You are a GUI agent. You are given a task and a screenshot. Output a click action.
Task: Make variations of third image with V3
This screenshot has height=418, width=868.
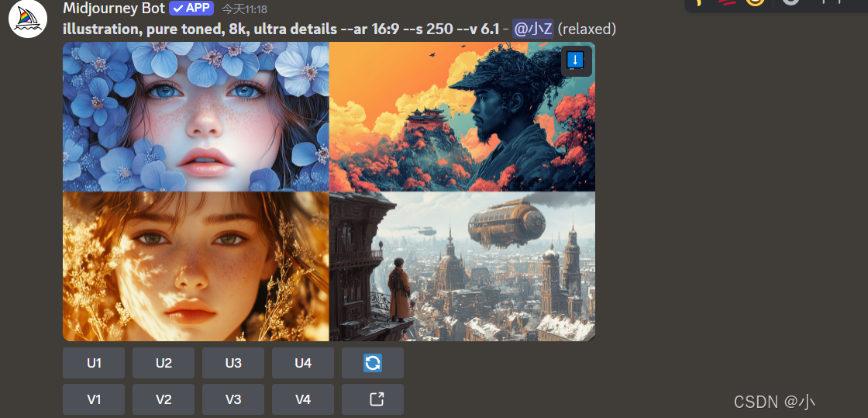point(233,399)
